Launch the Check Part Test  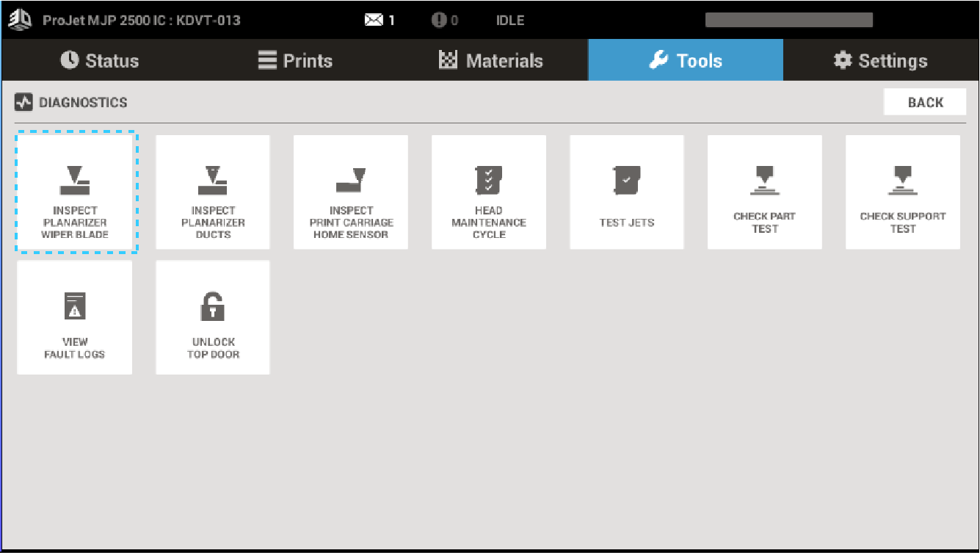click(764, 192)
